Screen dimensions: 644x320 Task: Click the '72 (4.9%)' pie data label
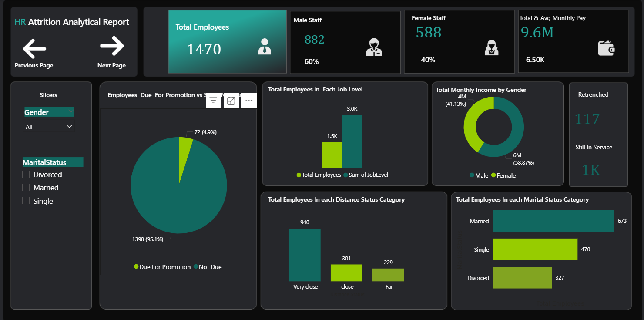[x=205, y=132]
